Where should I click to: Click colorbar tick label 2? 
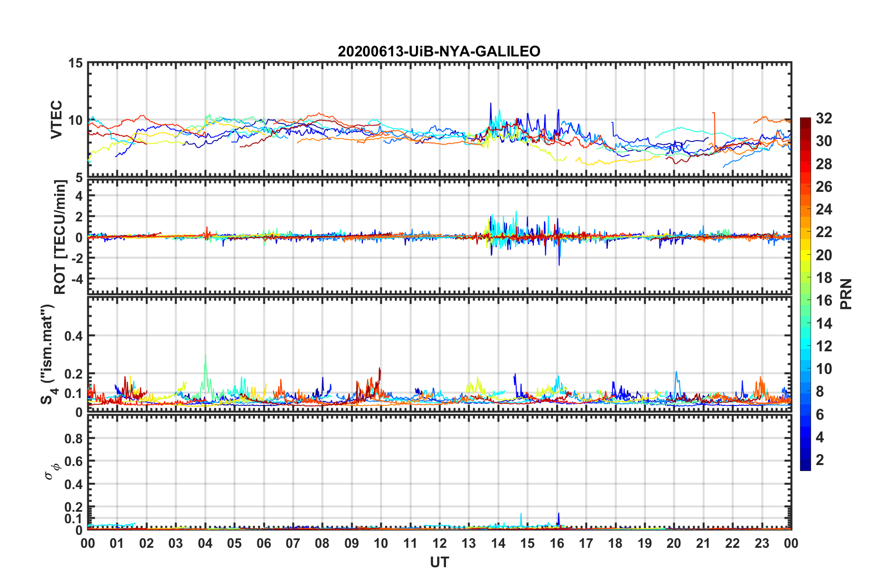819,460
